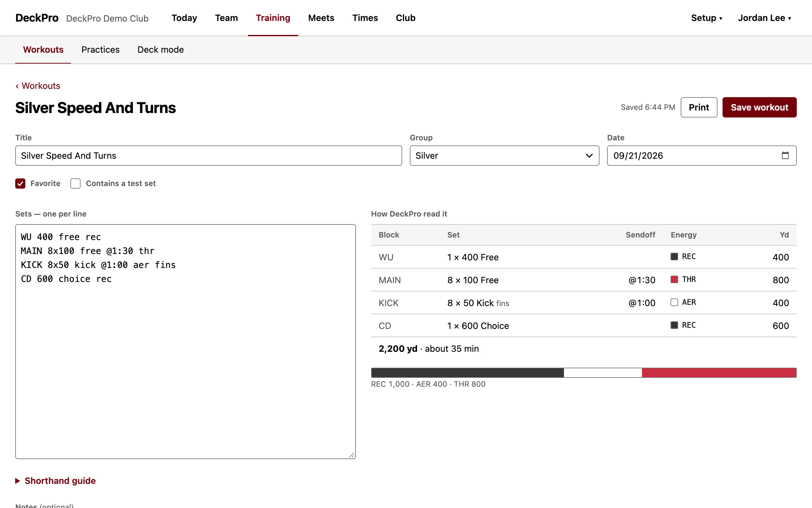Click the Save workout button
Viewport: 812px width, 508px height.
pyautogui.click(x=759, y=107)
